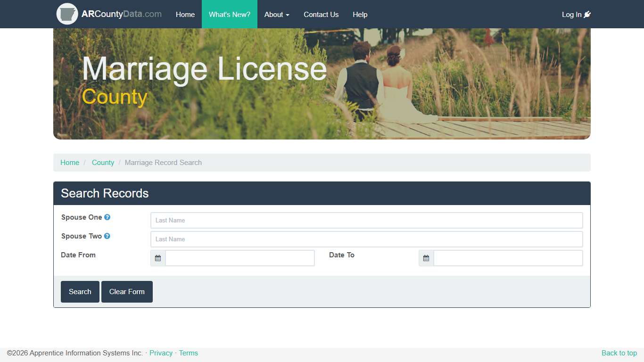Open Spouse One help question mark icon

click(x=107, y=217)
